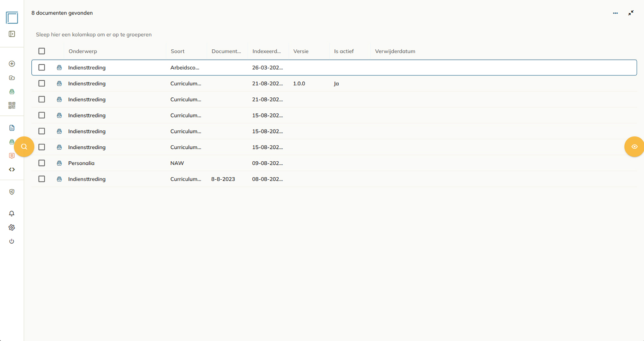Sort by Soort column header
Screen dimensions: 644x341
pyautogui.click(x=178, y=51)
